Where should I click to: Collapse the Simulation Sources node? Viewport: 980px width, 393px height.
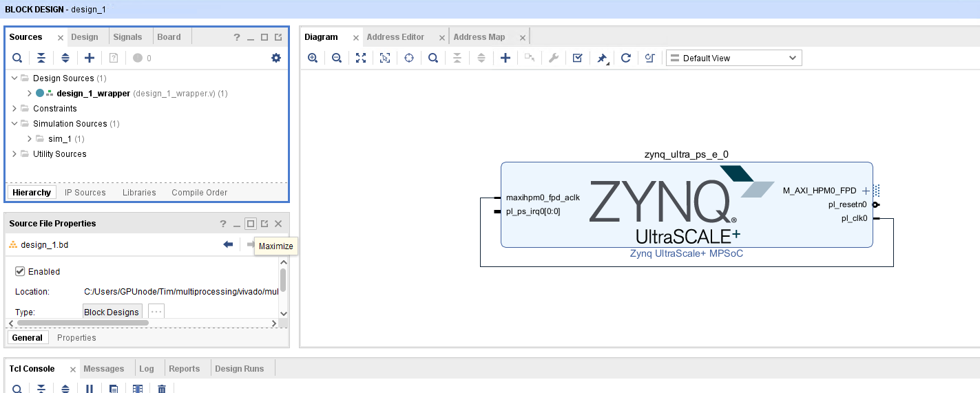point(14,124)
